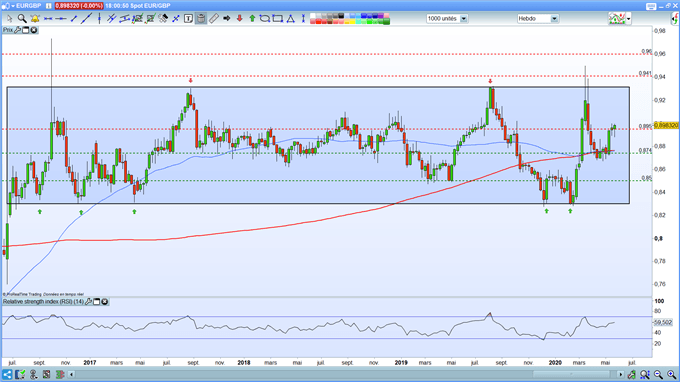Viewport: 680px width, 382px height.
Task: Click the trash bin delete tool
Action: pos(201,19)
